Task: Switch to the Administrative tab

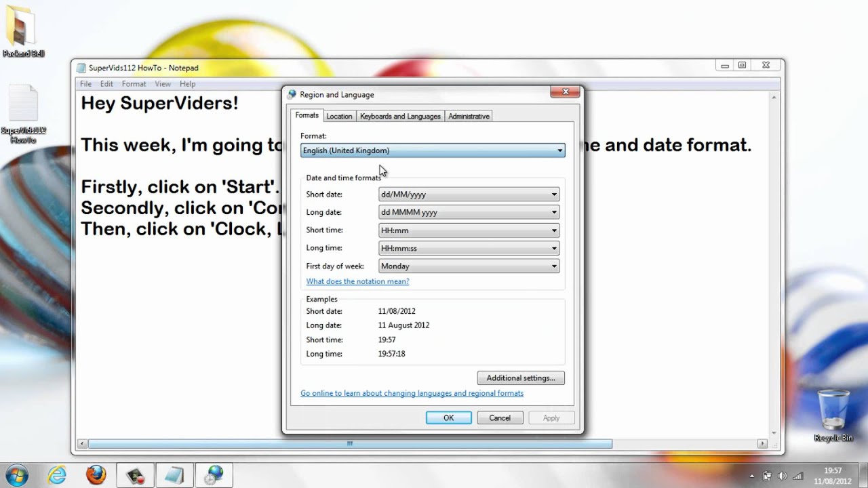Action: [469, 117]
